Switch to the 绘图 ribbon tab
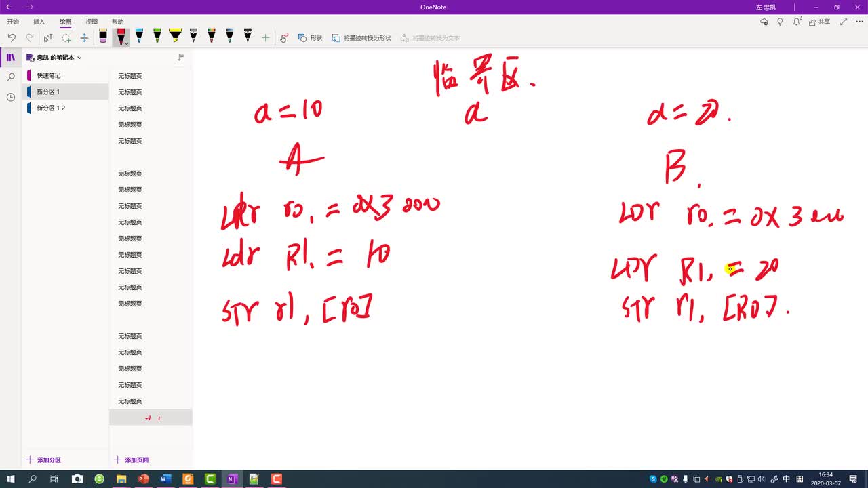The width and height of the screenshot is (868, 488). tap(65, 22)
